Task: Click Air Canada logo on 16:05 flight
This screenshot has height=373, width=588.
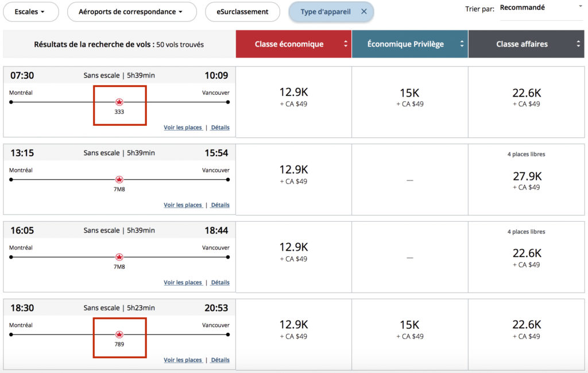Action: click(119, 257)
